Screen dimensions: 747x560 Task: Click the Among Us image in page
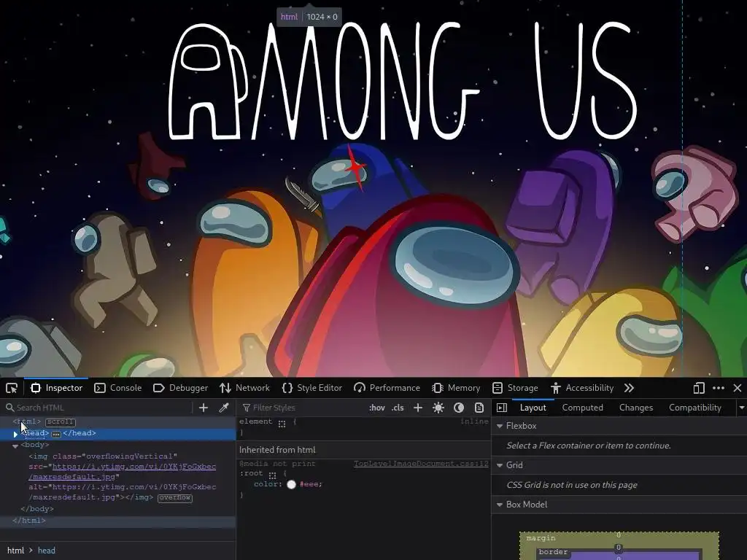point(373,188)
